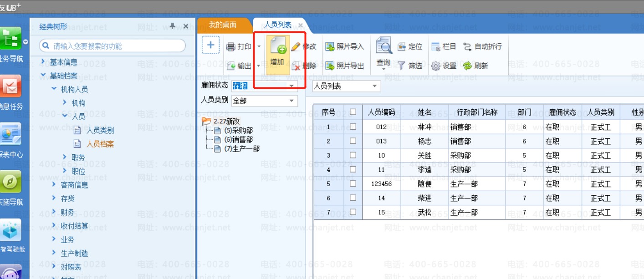The height and width of the screenshot is (279, 644).
Task: Open 设置 gear icon in toolbar
Action: pos(436,66)
